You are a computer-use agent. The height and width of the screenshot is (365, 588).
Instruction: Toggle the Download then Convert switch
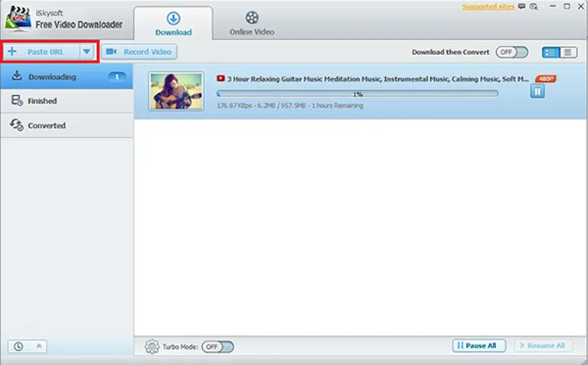[x=512, y=52]
